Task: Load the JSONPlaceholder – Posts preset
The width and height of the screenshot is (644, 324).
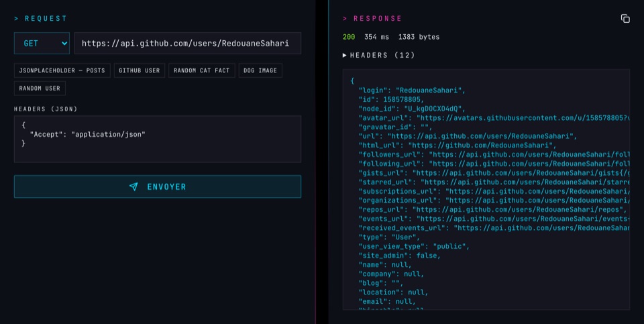Action: (62, 70)
